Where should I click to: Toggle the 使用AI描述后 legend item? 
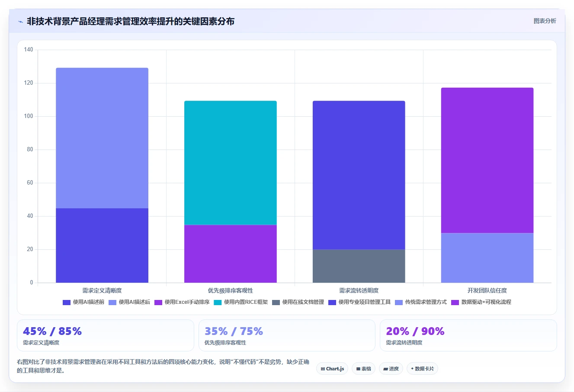pos(129,302)
